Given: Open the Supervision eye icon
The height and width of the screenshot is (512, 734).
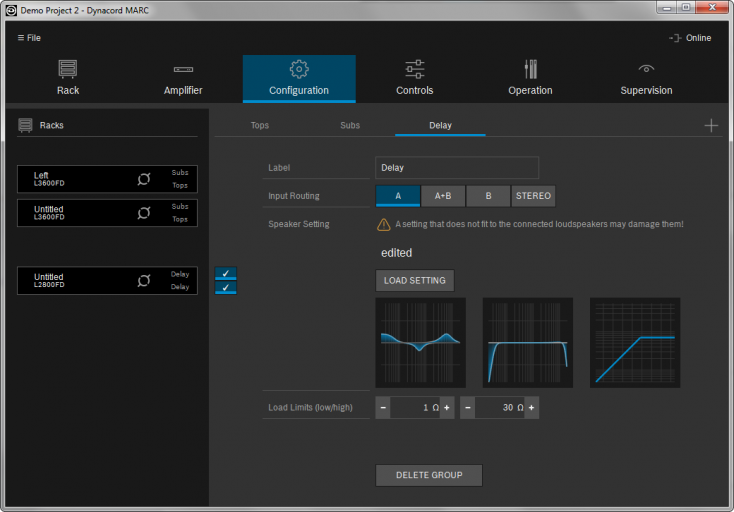Looking at the screenshot, I should pyautogui.click(x=646, y=69).
